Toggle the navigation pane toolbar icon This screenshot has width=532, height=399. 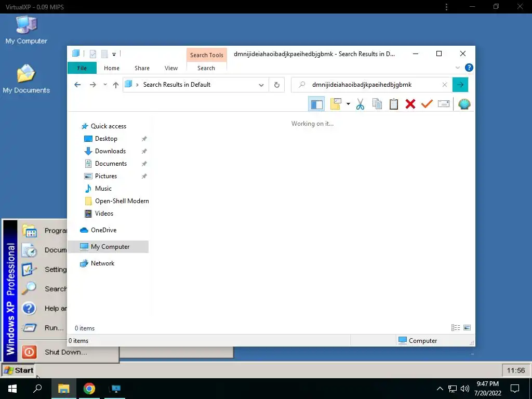316,104
